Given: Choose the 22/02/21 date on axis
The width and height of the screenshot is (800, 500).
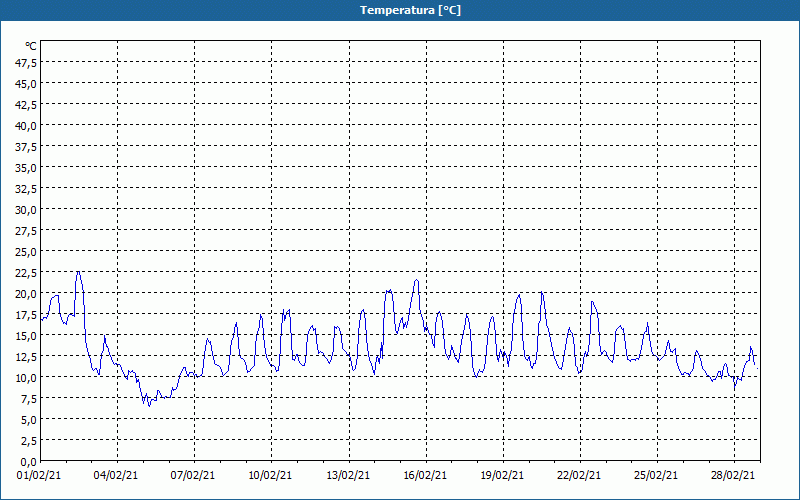Looking at the screenshot, I should (580, 476).
